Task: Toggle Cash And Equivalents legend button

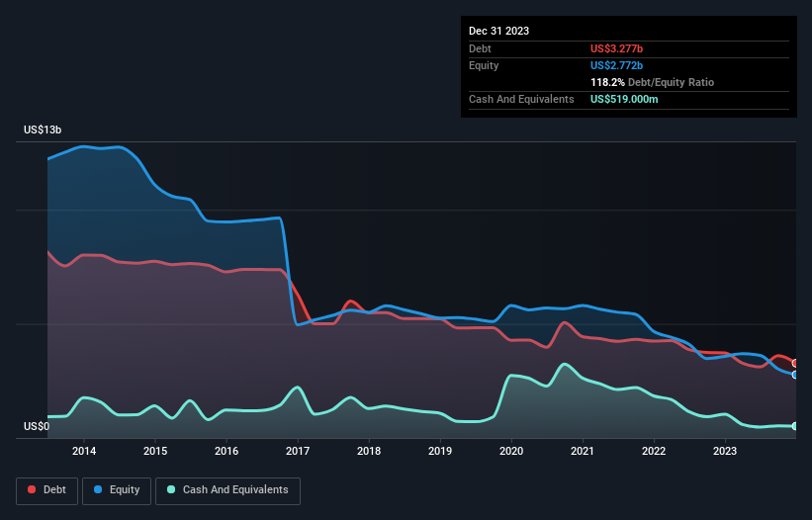Action: point(227,490)
